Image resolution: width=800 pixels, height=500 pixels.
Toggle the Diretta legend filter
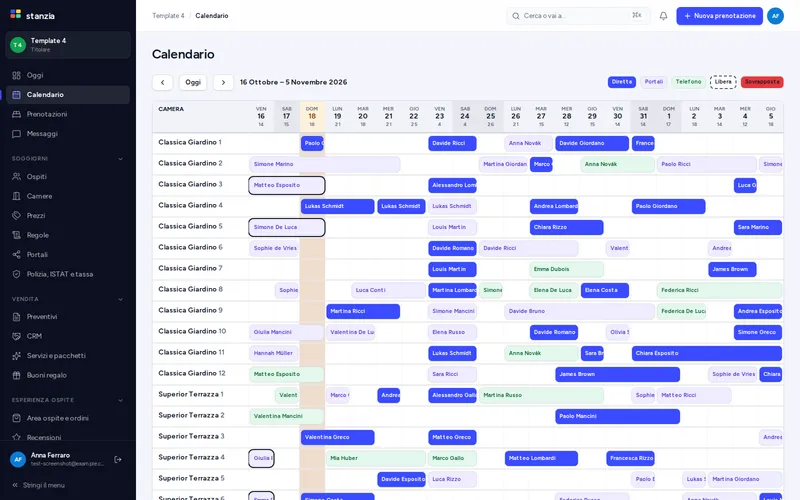point(621,82)
